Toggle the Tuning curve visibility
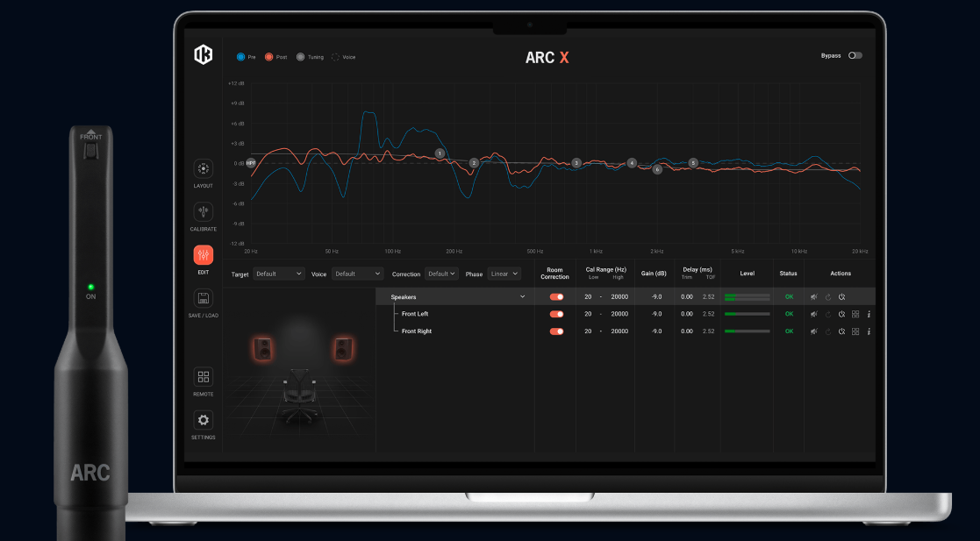980x541 pixels. [x=301, y=57]
